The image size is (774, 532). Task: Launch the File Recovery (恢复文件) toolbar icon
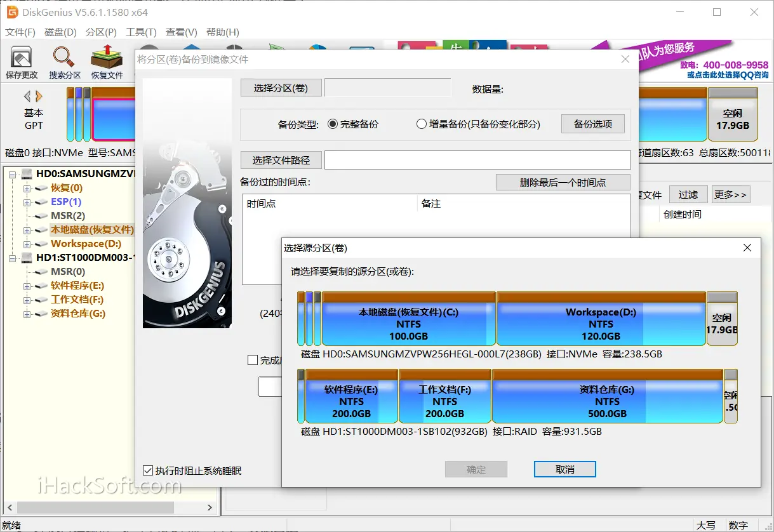coord(107,63)
